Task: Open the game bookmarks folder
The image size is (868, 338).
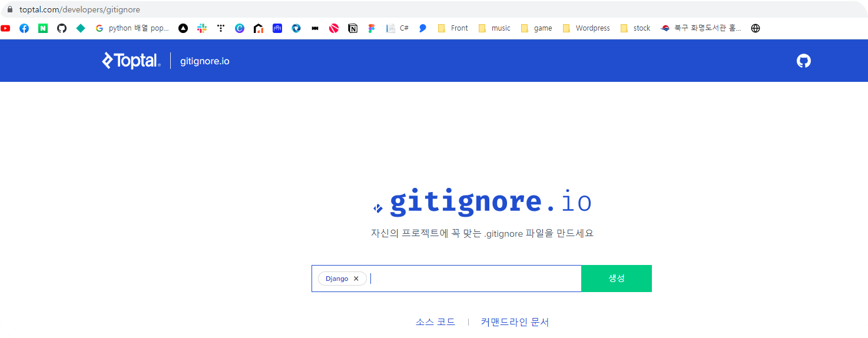Action: coord(536,28)
